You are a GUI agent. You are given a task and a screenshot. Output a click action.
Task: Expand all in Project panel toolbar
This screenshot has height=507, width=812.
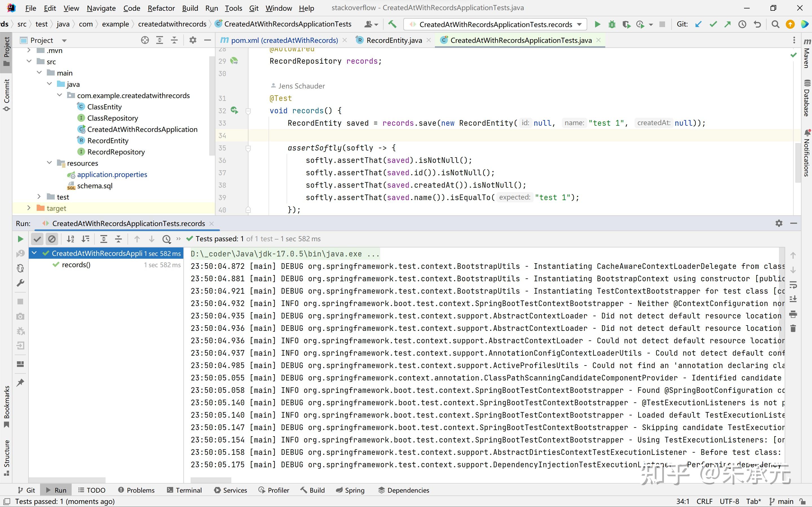click(x=159, y=40)
